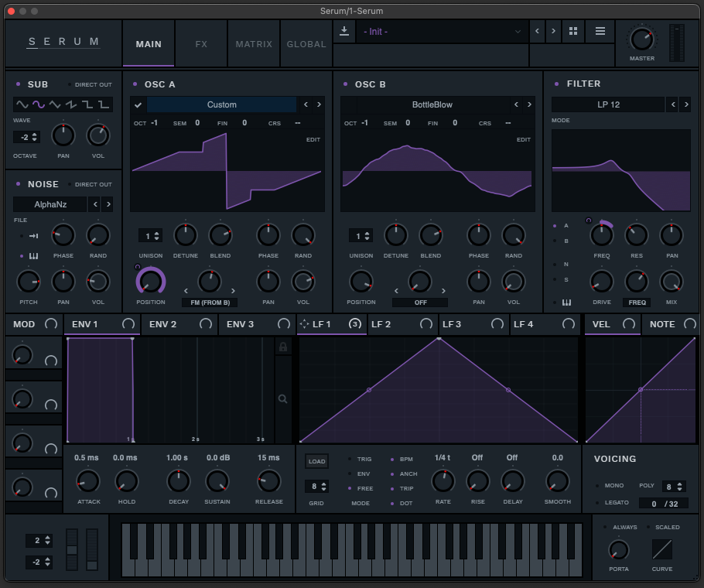Click the MOD wheel source icon
The image size is (704, 588).
coord(51,324)
